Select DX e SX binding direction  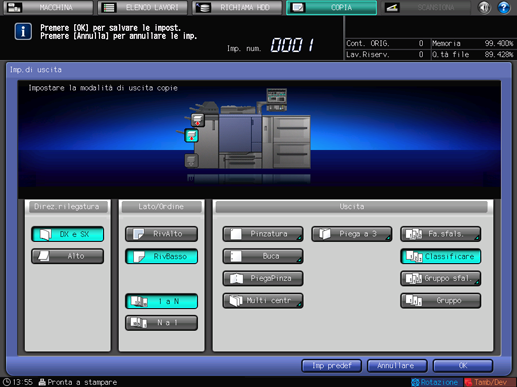click(x=68, y=234)
